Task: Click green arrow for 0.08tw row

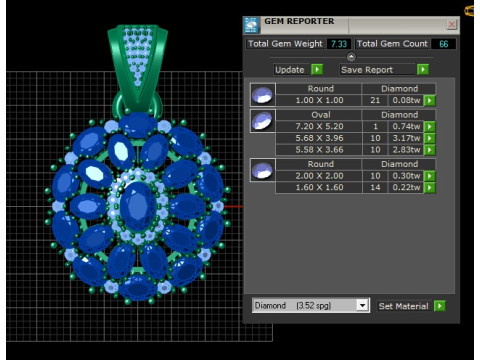Action: point(430,100)
